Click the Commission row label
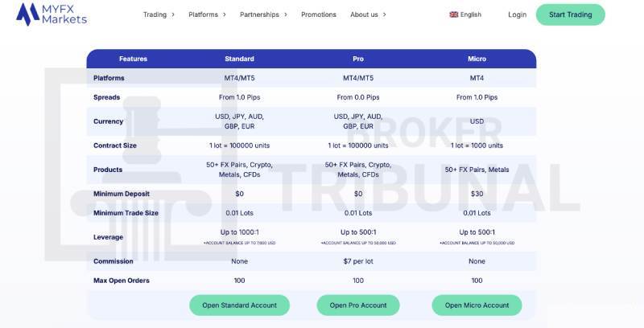Screen dimensions: 644x328 pos(114,261)
